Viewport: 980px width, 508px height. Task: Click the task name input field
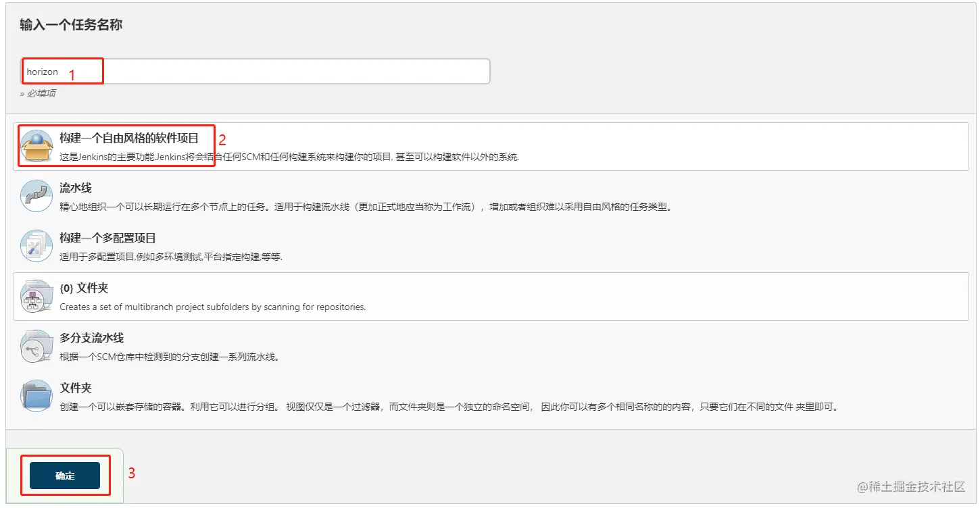pyautogui.click(x=255, y=71)
